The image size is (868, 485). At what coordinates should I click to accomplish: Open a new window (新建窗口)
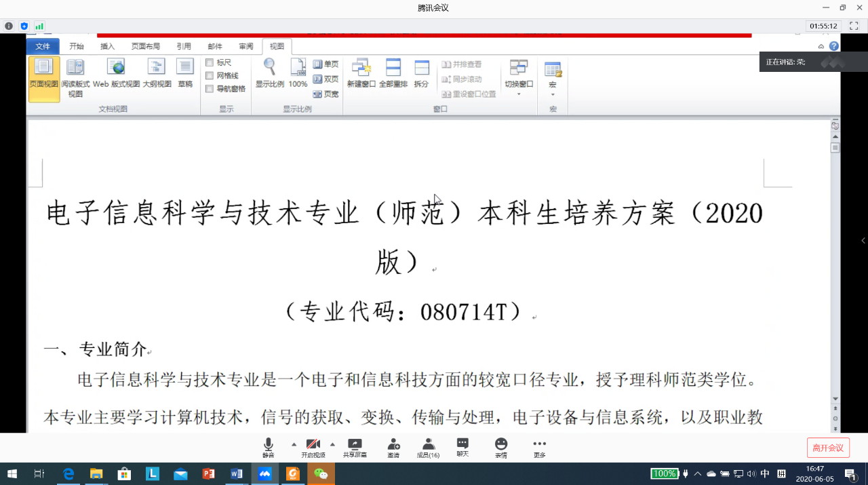click(361, 75)
